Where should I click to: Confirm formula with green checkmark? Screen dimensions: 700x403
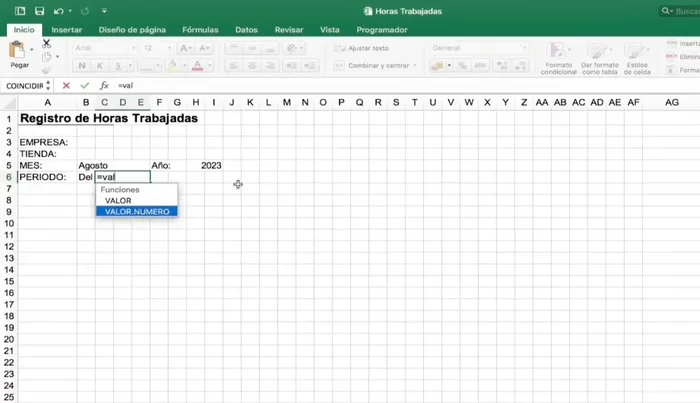pos(84,86)
